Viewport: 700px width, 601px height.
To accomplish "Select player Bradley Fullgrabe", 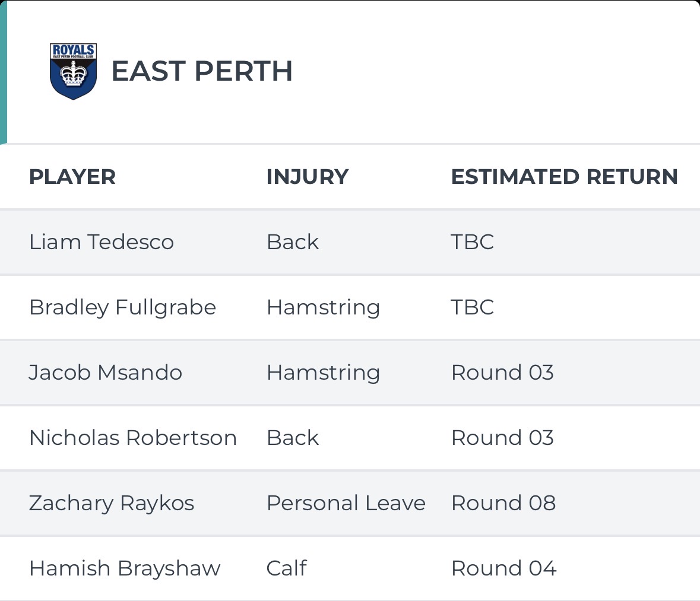I will [x=122, y=307].
